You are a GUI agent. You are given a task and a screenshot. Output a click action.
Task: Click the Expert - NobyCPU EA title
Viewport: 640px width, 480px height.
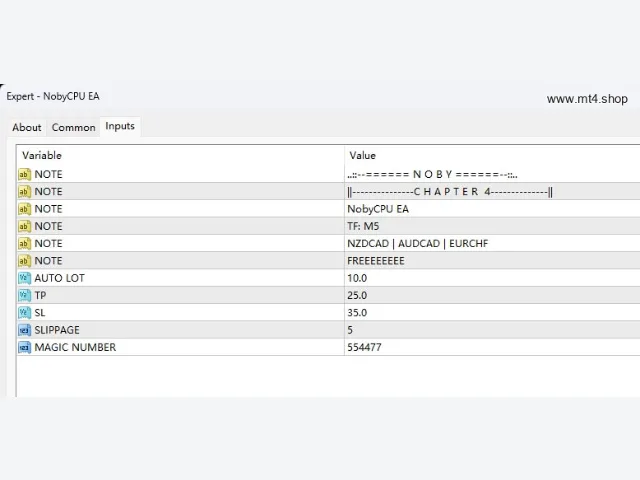tap(53, 96)
